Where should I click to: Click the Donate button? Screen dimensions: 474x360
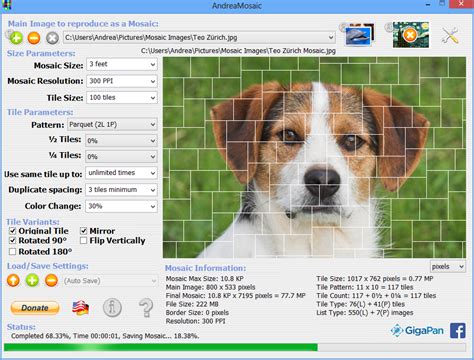click(35, 308)
